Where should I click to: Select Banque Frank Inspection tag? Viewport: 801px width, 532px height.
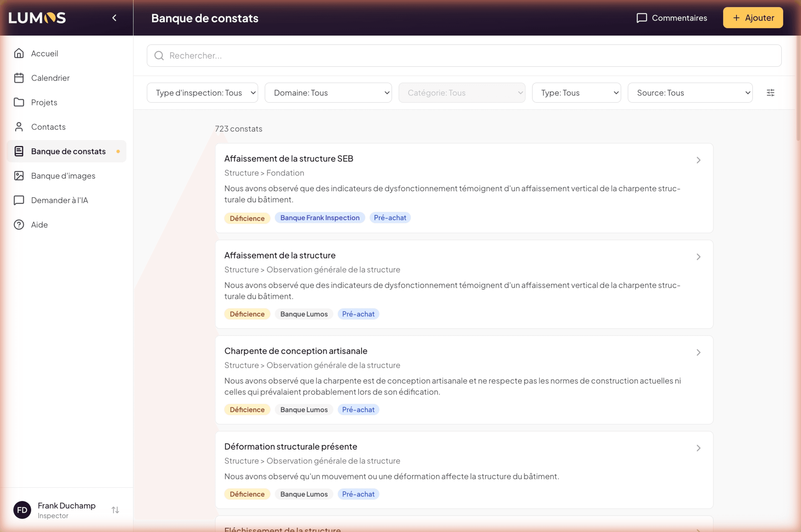tap(320, 218)
